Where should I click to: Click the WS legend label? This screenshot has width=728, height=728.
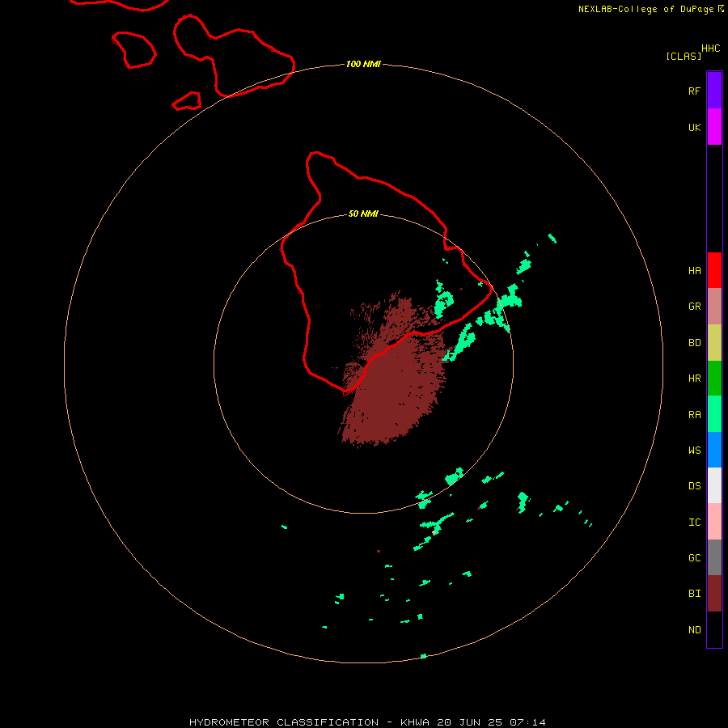tap(694, 450)
